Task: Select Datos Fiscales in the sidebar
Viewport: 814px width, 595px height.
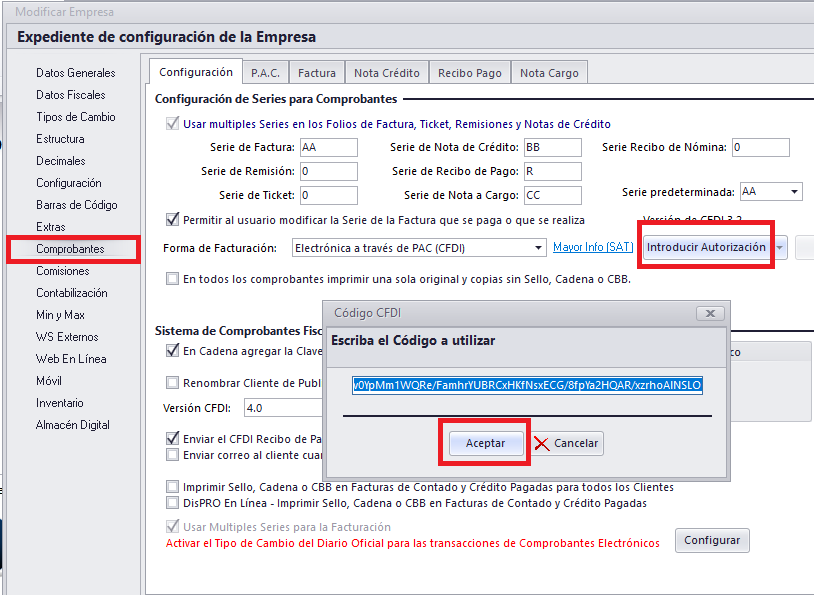Action: (70, 95)
